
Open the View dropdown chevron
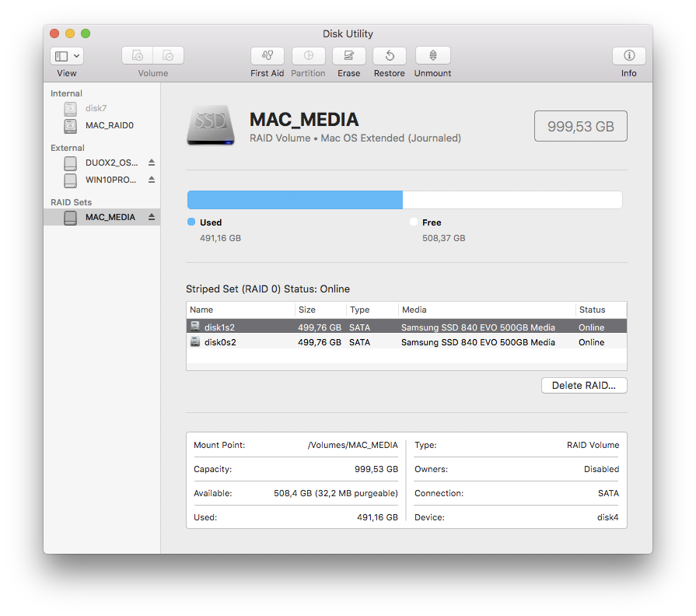[76, 56]
